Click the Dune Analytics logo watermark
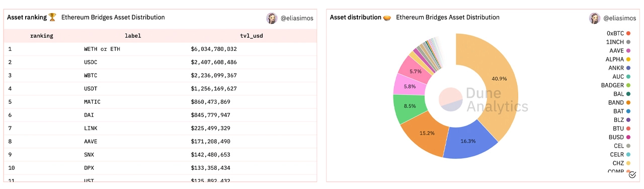This screenshot has height=189, width=644. [483, 100]
